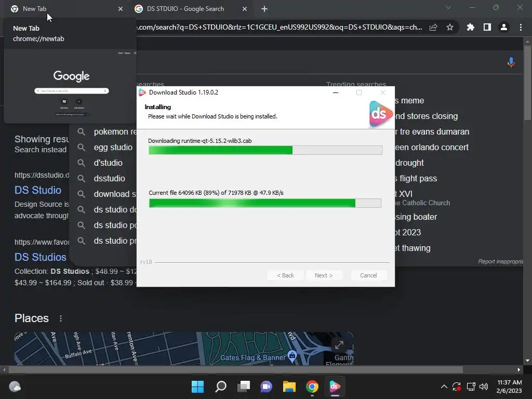Toggle the Chrome side panel icon
The width and height of the screenshot is (532, 399).
tap(487, 27)
